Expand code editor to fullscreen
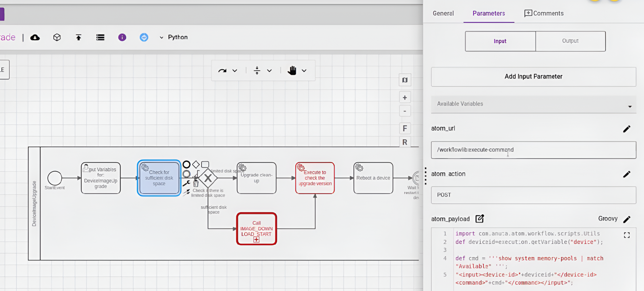Screen dimensions: 644x291 [627, 235]
